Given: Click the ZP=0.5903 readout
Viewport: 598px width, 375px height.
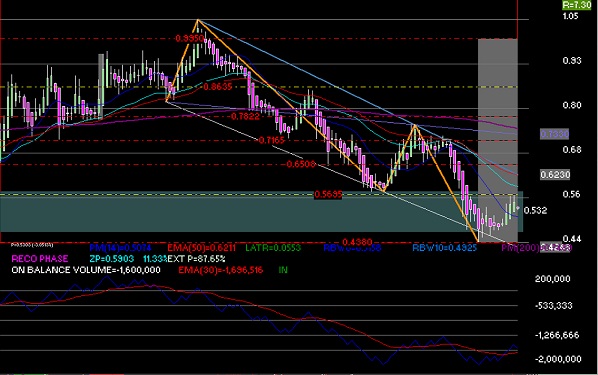Looking at the screenshot, I should pos(112,259).
